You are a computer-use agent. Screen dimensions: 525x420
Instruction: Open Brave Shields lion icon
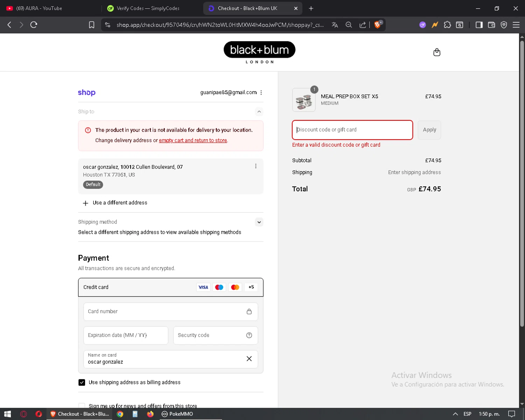tap(378, 24)
